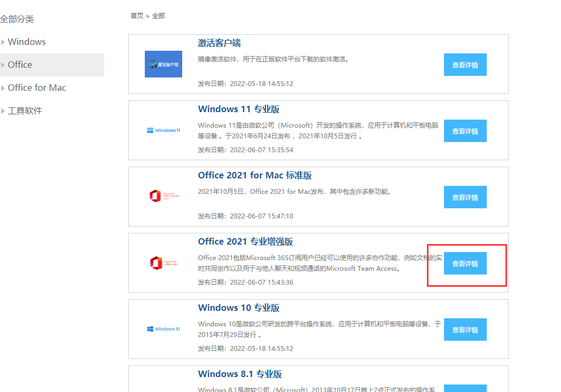Click 查看详情 for Office 2021 for Mac
561x392 pixels.
click(465, 197)
